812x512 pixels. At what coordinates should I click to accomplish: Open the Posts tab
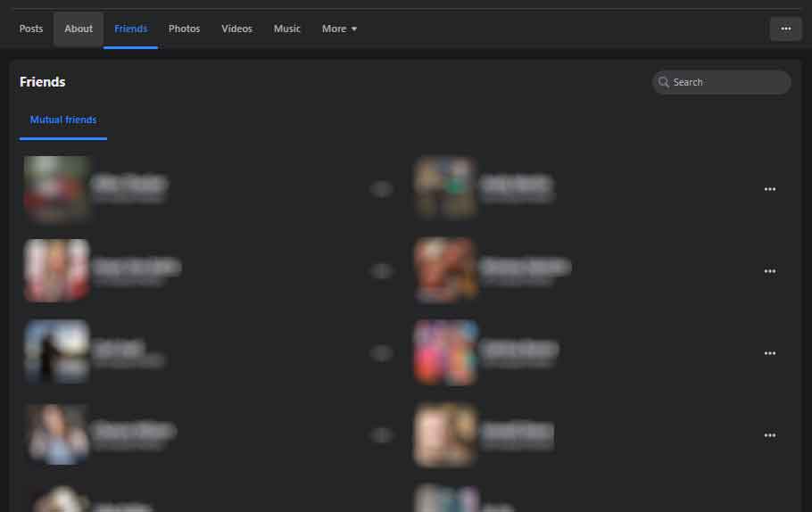tap(31, 29)
